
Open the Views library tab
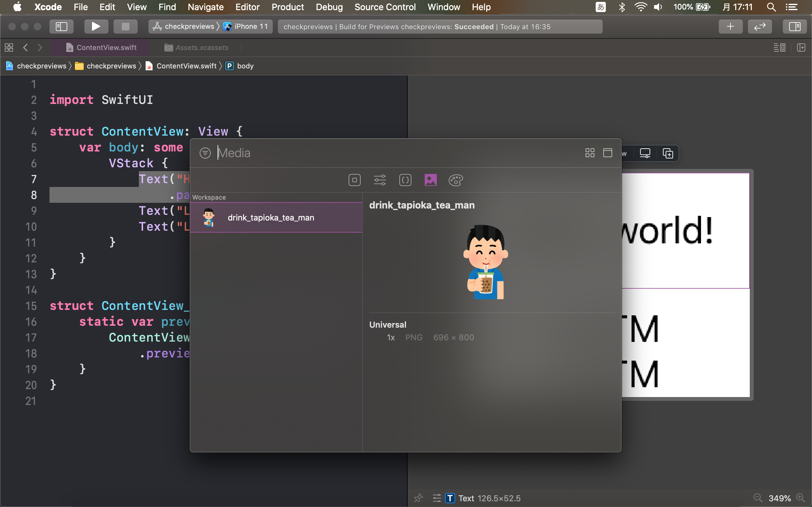click(354, 180)
